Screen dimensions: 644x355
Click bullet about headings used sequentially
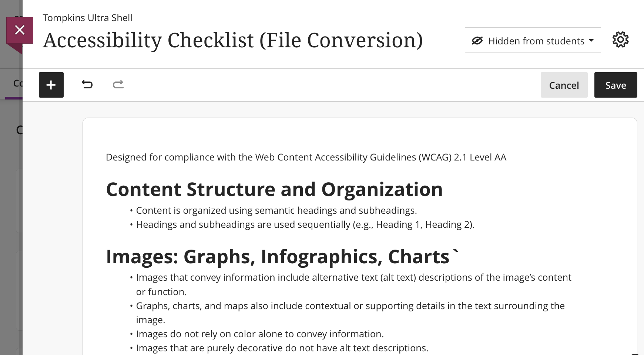[305, 224]
